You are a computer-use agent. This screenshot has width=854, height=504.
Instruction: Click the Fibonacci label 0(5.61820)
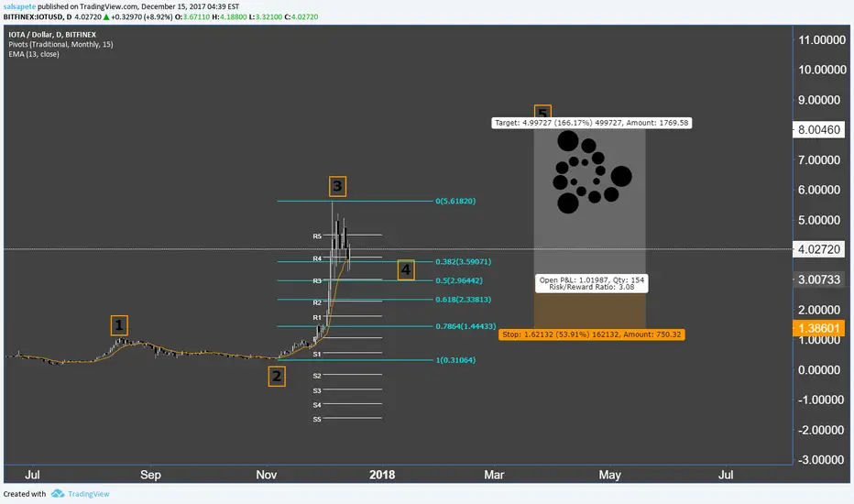pos(455,201)
